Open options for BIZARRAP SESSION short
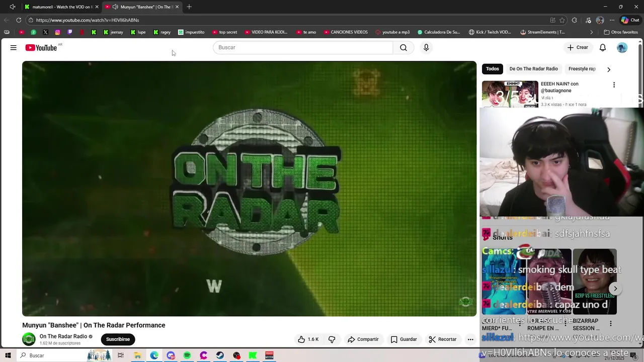Image resolution: width=644 pixels, height=362 pixels. pos(611,324)
